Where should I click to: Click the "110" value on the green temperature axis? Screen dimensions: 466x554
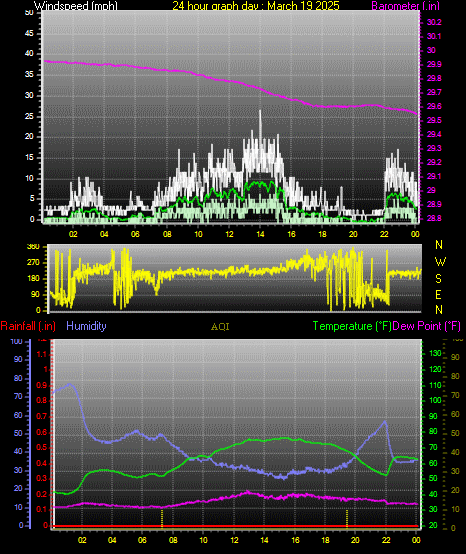click(435, 385)
